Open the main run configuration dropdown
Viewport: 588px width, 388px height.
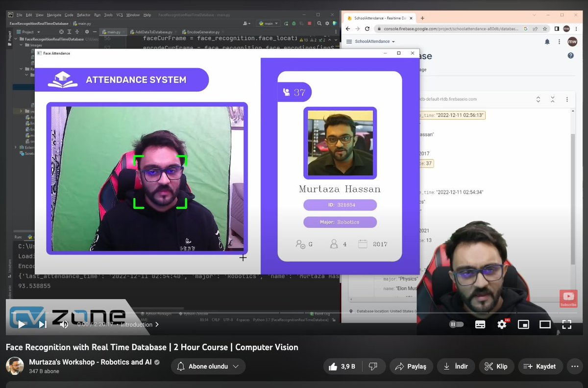[x=269, y=23]
